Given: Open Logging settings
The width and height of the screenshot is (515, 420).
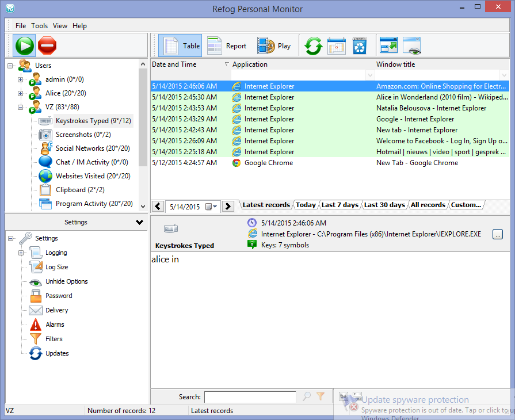Looking at the screenshot, I should tap(56, 253).
